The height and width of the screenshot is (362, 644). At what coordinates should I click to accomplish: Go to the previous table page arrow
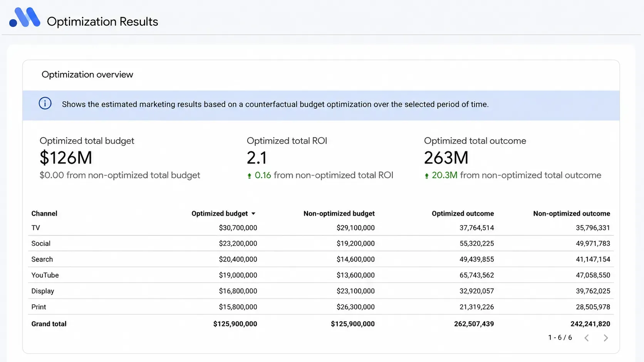coord(587,338)
